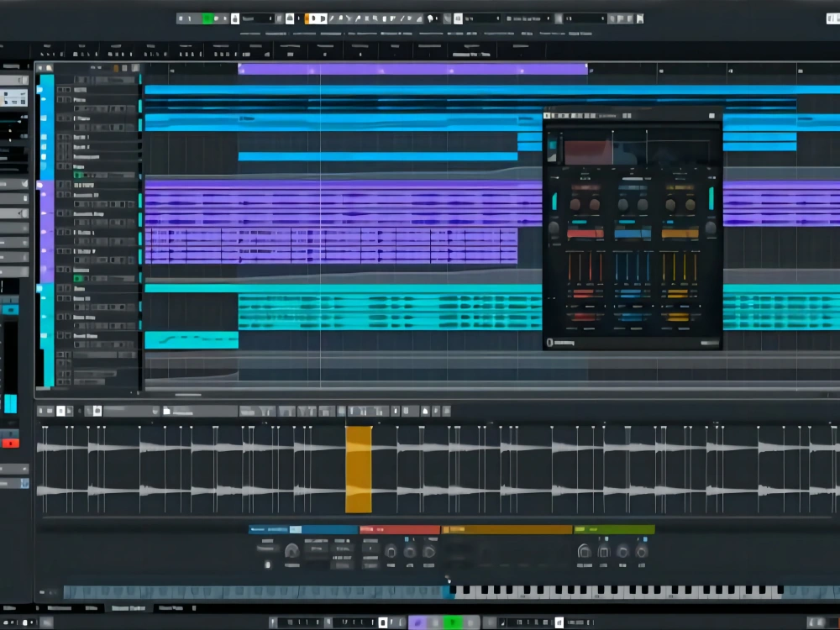The image size is (840, 630).
Task: Toggle green automation button in the blue track group
Action: click(79, 176)
